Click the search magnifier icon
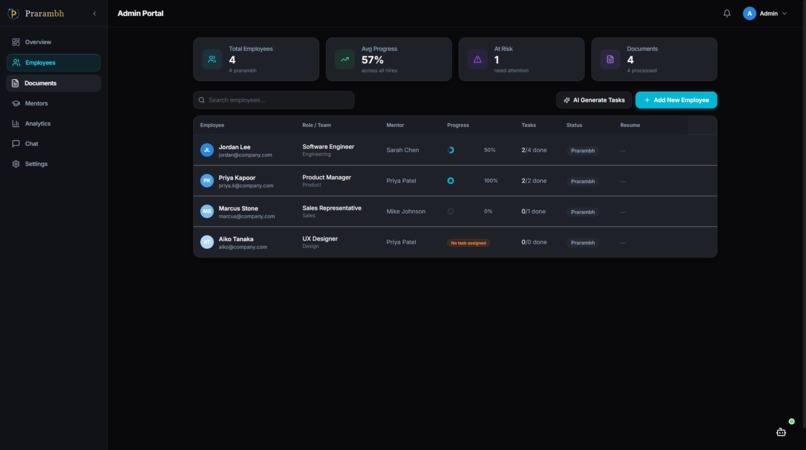This screenshot has height=450, width=806. [x=202, y=100]
